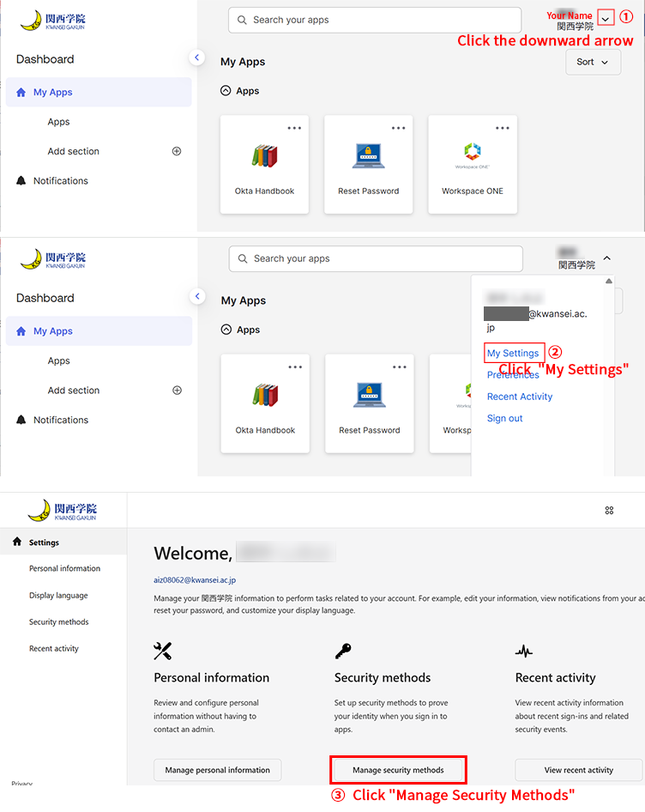Click the home icon beside Settings in sidebar
This screenshot has width=645, height=812.
(x=16, y=542)
